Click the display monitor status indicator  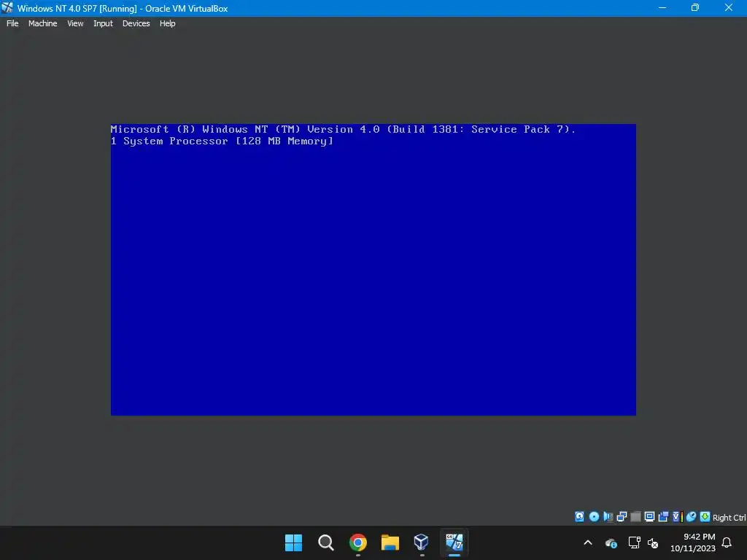(649, 517)
